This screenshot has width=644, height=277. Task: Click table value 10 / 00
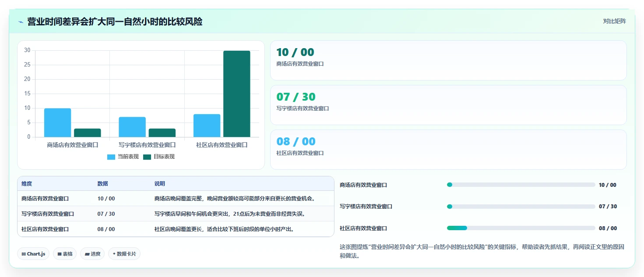[x=106, y=199]
